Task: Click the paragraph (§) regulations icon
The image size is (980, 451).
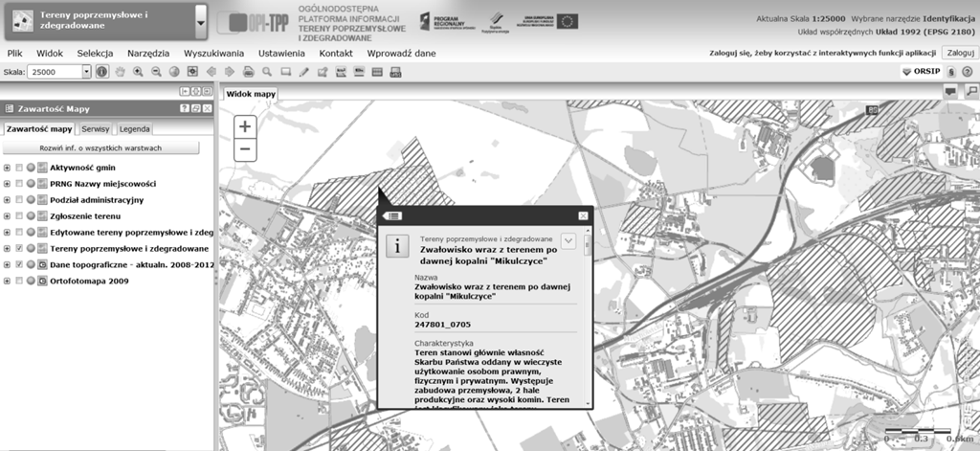Action: [x=950, y=72]
